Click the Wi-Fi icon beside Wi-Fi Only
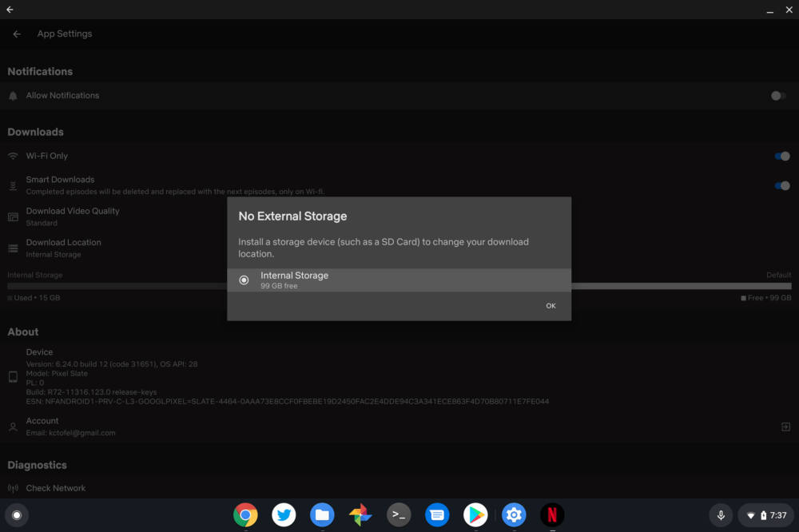 click(x=14, y=156)
